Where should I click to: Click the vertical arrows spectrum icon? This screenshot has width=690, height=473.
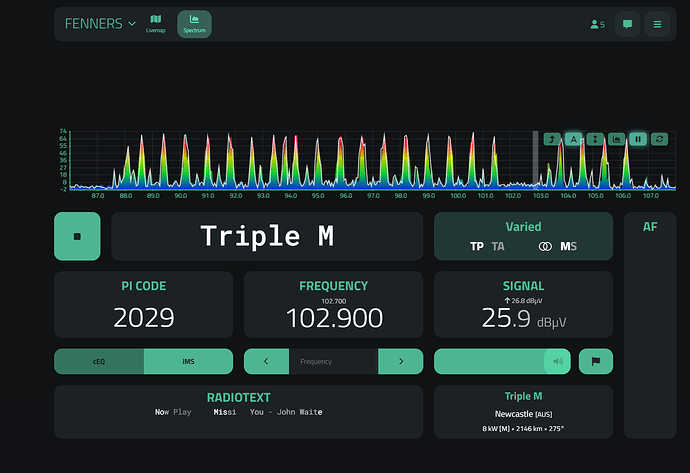point(595,139)
